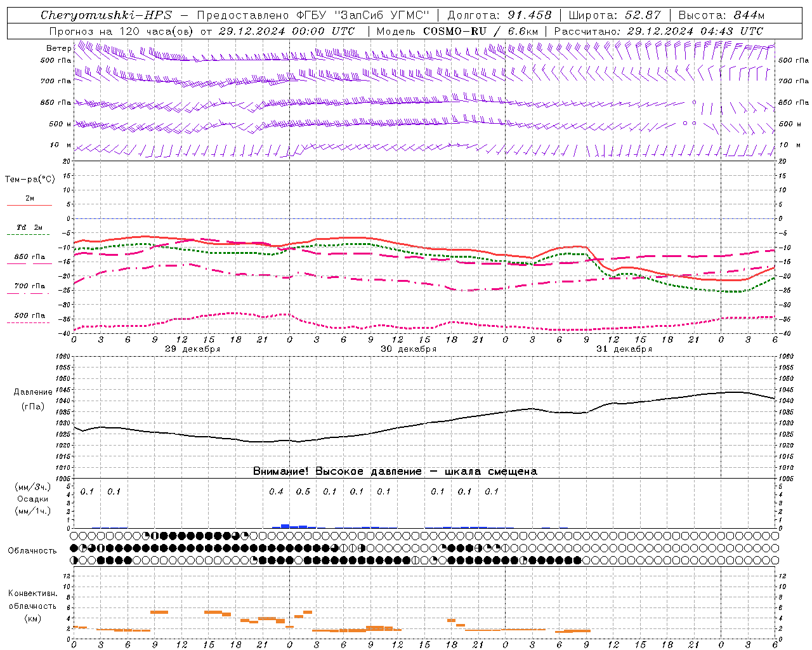Click the (мм/3ч.) precipitation unit label
Viewport: 812px width, 650px height.
[x=33, y=487]
